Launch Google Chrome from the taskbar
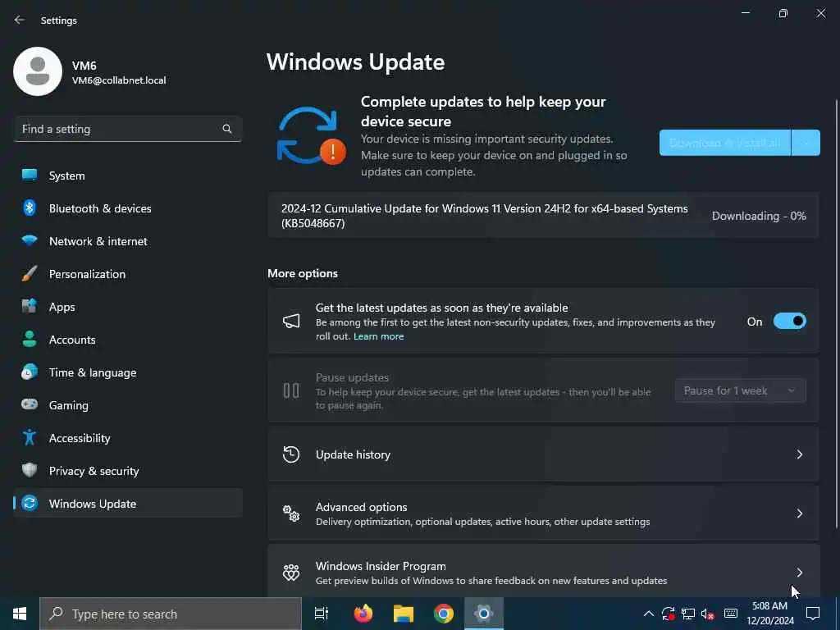 tap(444, 614)
